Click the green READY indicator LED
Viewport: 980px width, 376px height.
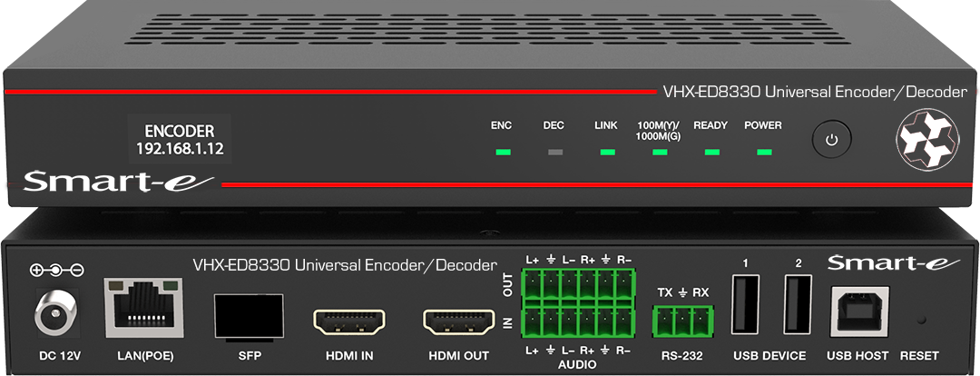(711, 152)
